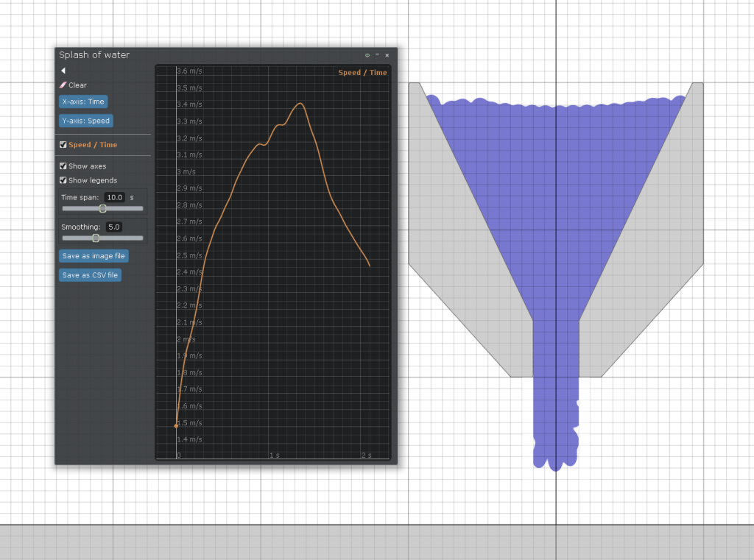Click the Time span slider handle
Viewport: 754px width, 560px height.
[102, 209]
